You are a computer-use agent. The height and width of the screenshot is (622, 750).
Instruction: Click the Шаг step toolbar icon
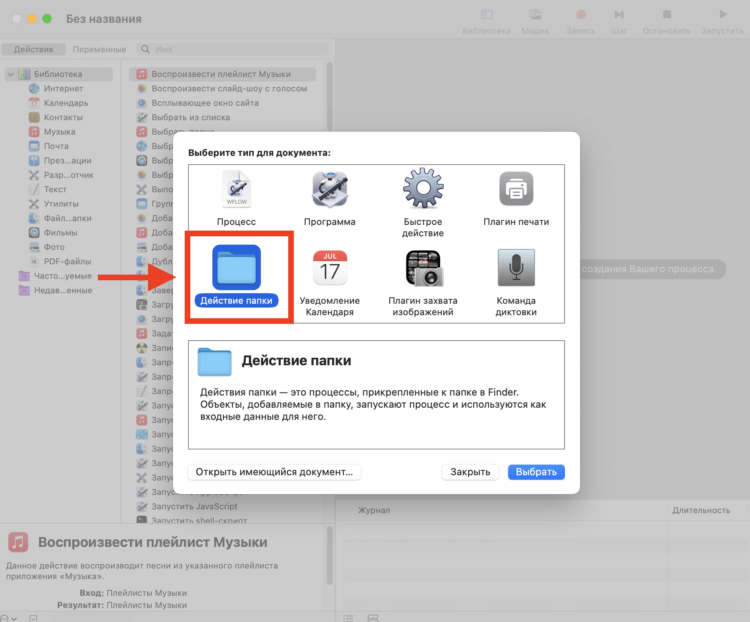click(619, 15)
